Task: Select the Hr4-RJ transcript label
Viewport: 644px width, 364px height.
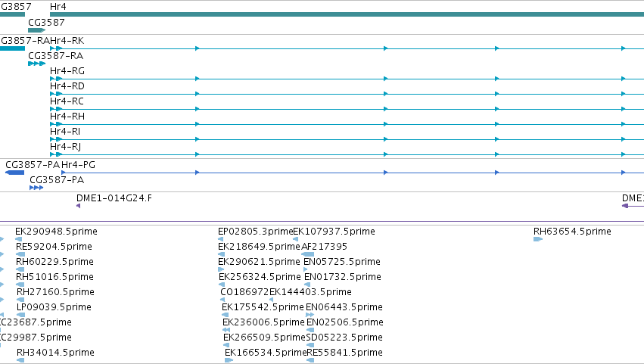Action: (65, 147)
